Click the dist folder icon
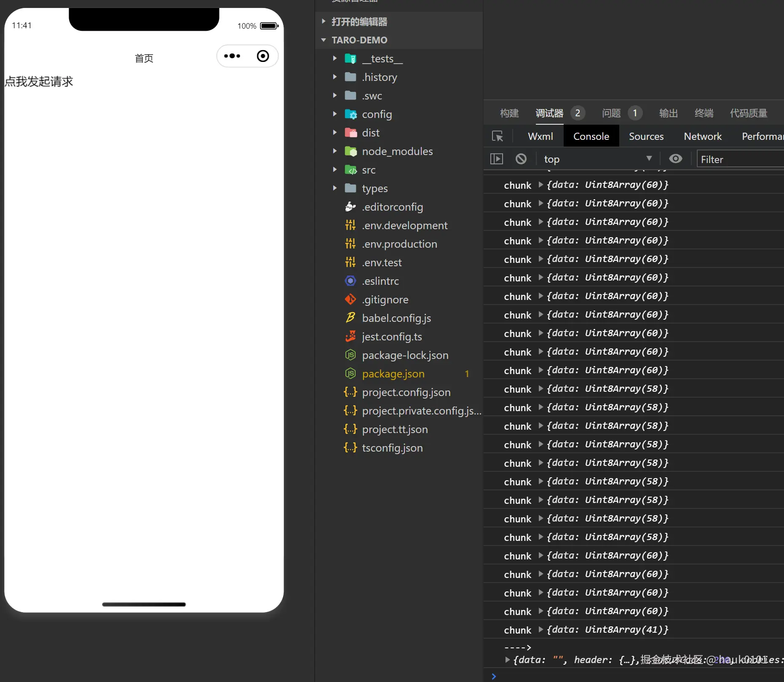This screenshot has height=682, width=784. pos(351,133)
